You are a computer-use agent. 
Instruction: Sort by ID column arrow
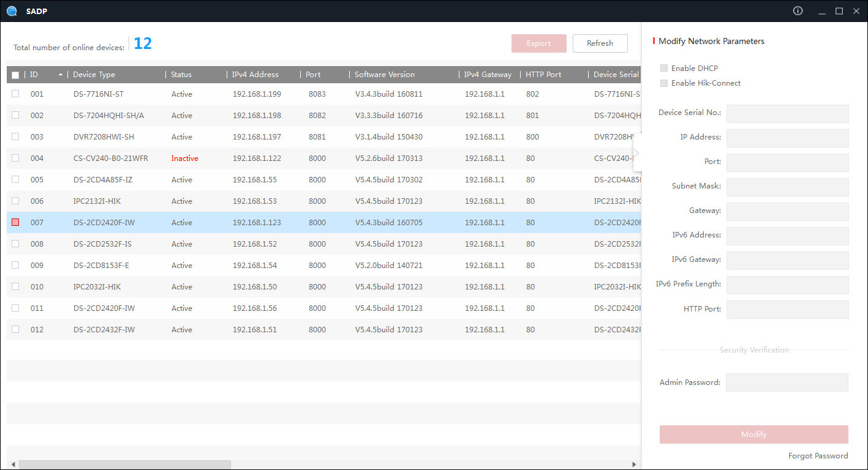[60, 75]
